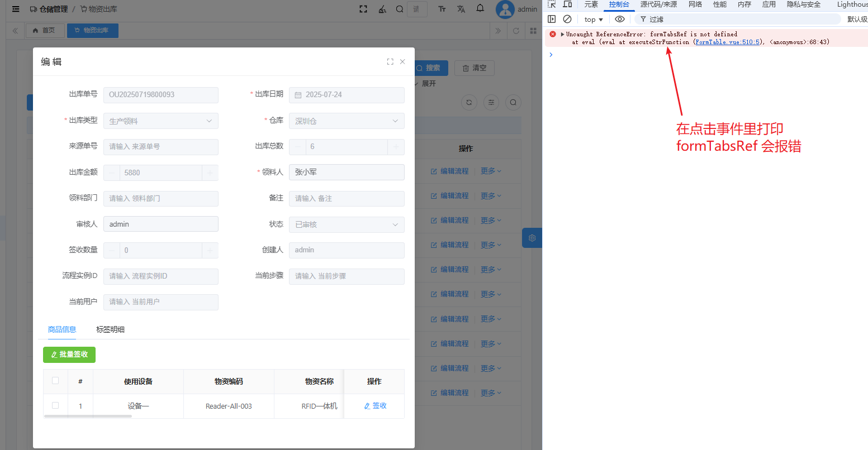
Task: Click the 签收 link in row 1
Action: [x=375, y=406]
